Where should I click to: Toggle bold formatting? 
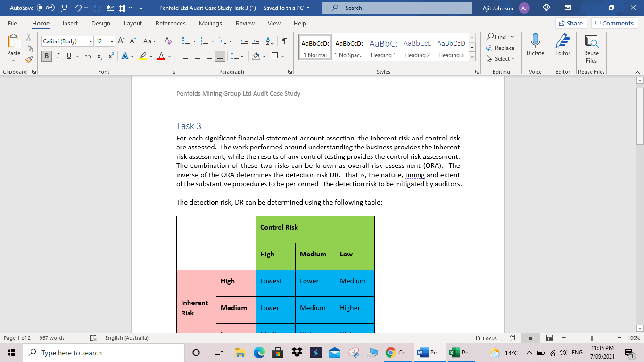point(46,56)
